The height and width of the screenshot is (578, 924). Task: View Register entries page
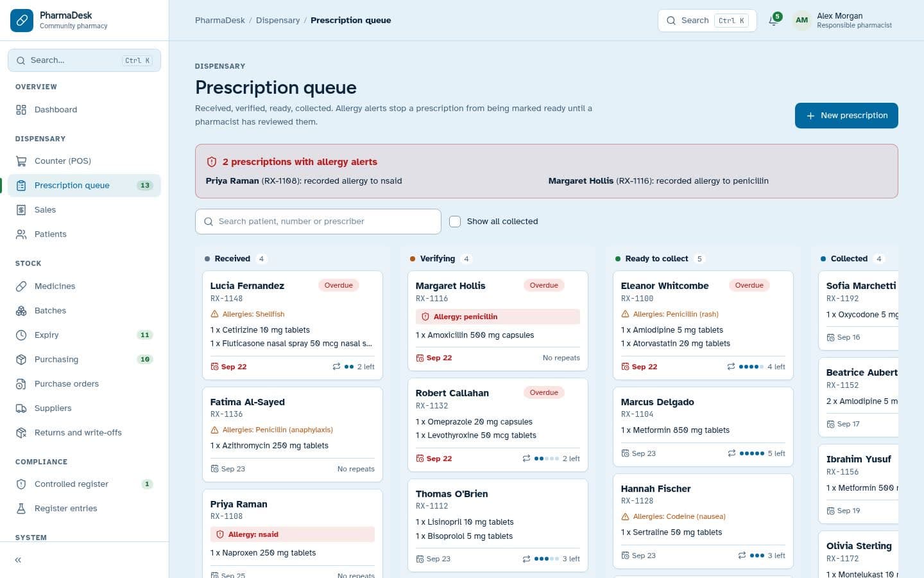point(84,509)
